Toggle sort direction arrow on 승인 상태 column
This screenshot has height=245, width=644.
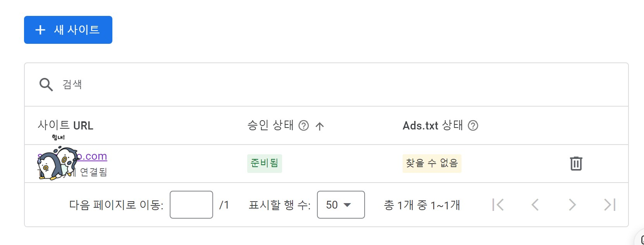(320, 126)
